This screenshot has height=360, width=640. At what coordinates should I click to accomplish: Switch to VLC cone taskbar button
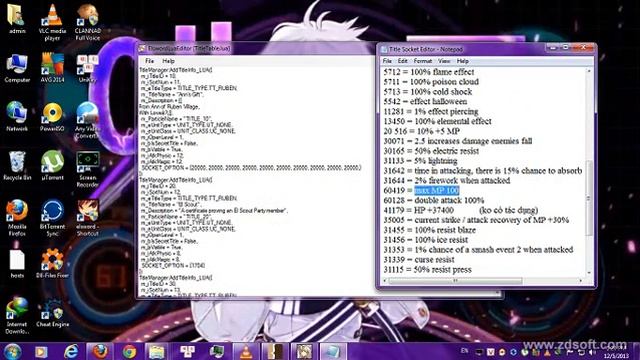tap(246, 351)
